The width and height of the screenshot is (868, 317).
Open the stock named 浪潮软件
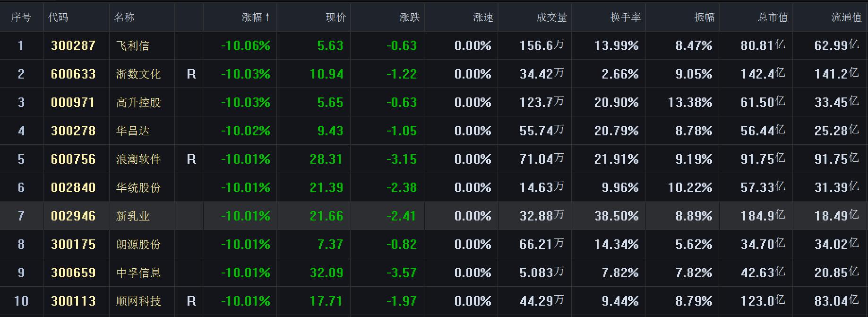pos(138,159)
